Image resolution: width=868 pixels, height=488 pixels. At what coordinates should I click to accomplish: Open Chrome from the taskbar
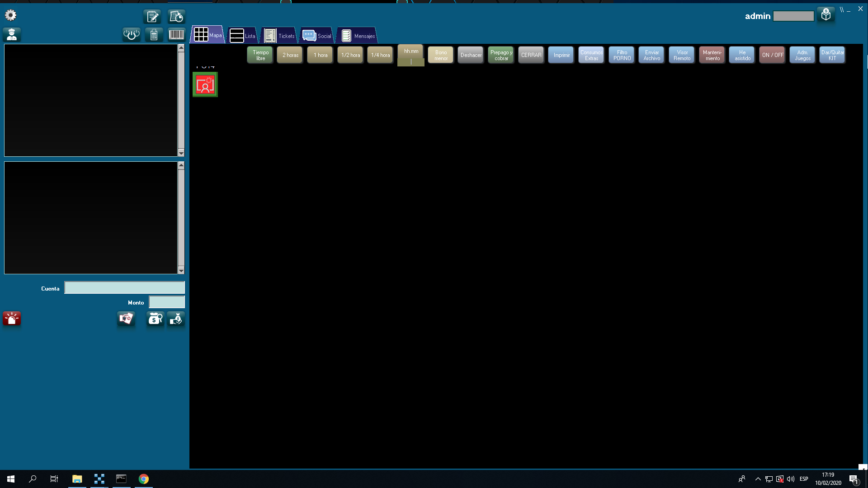[144, 479]
